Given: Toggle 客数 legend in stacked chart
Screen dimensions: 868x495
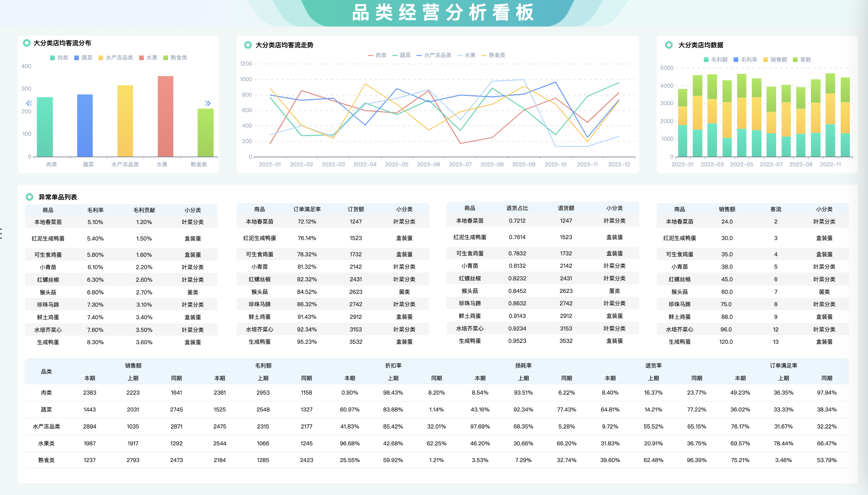Looking at the screenshot, I should coord(802,60).
